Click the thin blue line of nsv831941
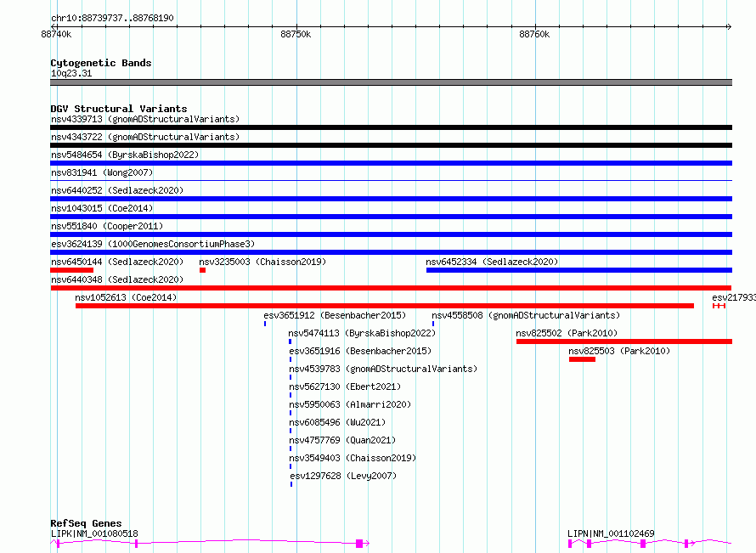 click(x=391, y=181)
